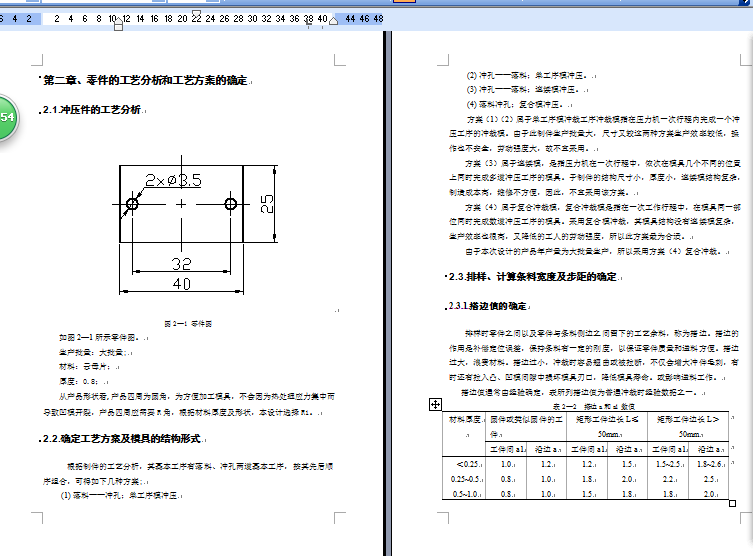This screenshot has height=556, width=753.
Task: Click the heading '2.3.1.搭边值的确定'
Action: coord(487,306)
